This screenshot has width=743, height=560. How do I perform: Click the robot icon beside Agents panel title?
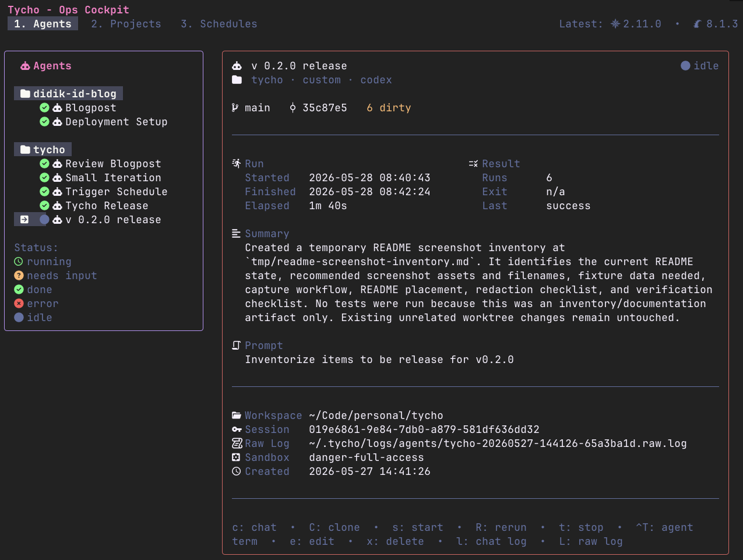25,66
